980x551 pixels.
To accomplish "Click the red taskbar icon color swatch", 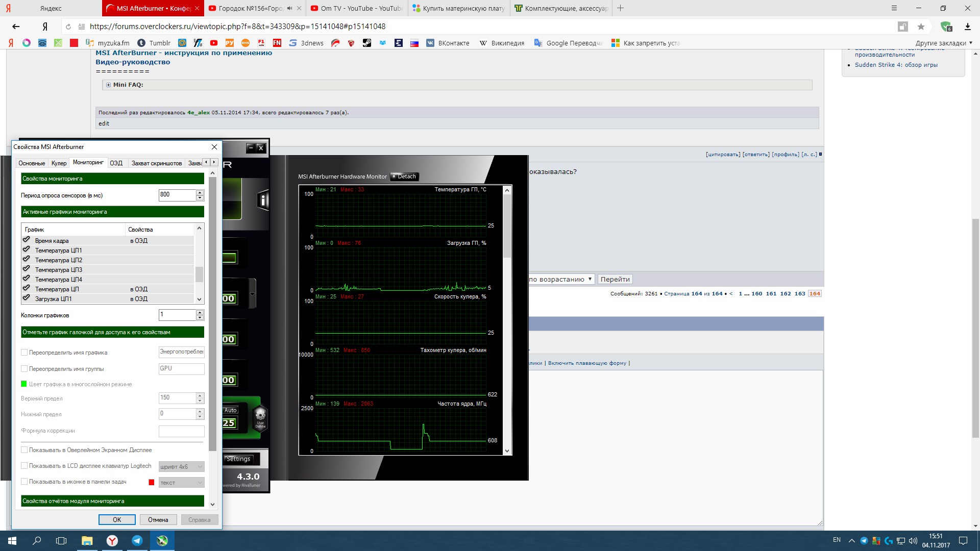I will (151, 482).
